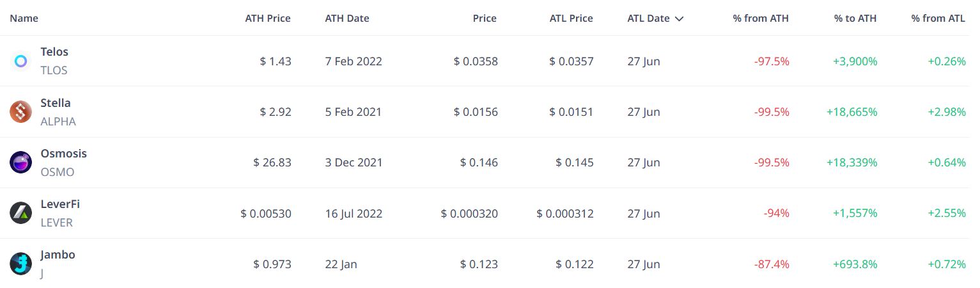Click the Telos coin logo icon
This screenshot has height=288, width=980.
point(20,61)
